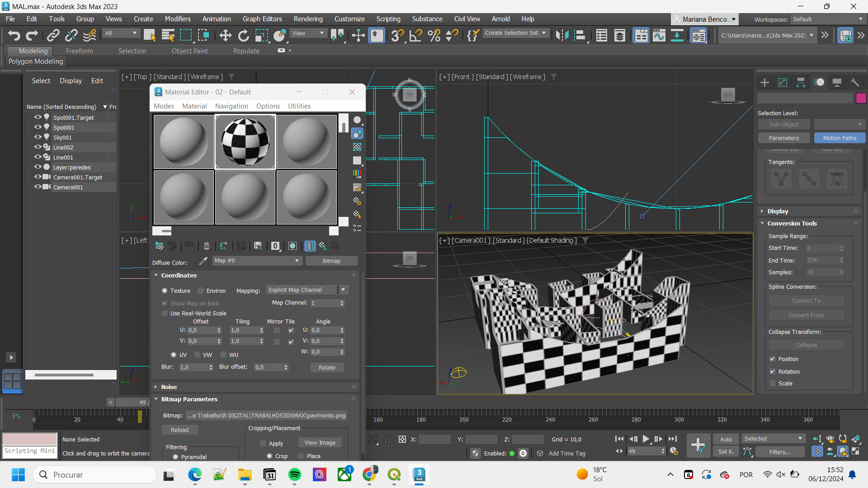Click the bitmap file path field

click(267, 415)
